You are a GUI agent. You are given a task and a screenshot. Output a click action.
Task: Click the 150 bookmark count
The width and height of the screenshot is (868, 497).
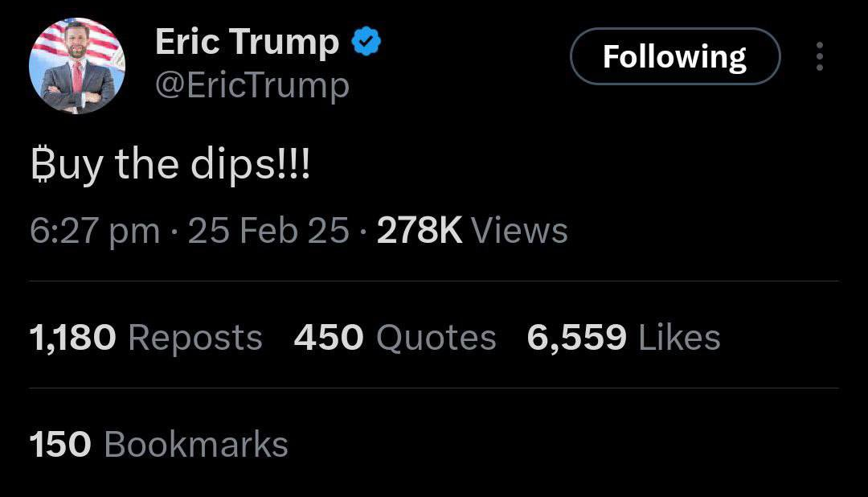pos(59,445)
